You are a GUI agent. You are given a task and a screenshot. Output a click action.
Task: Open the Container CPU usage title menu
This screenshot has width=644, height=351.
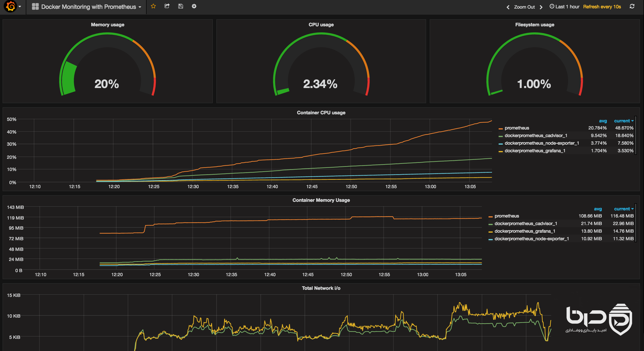321,113
